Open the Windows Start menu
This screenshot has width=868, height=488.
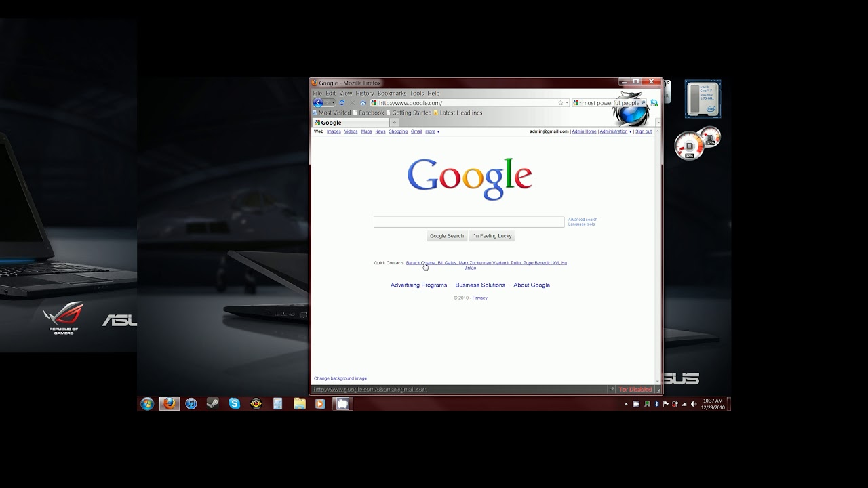(147, 404)
